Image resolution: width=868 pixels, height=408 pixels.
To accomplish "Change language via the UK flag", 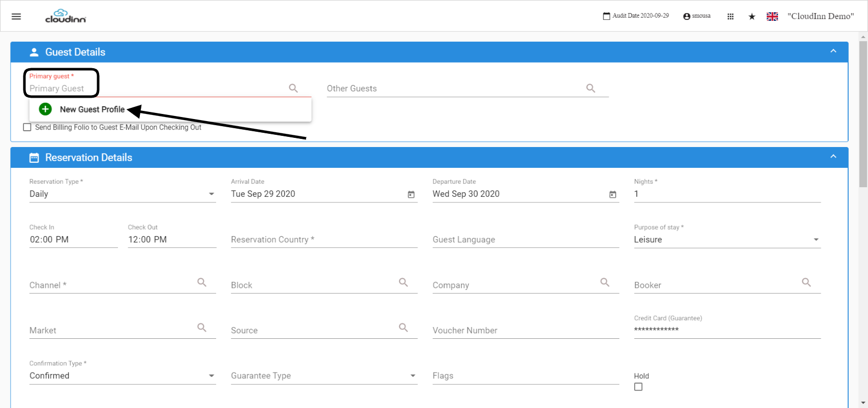I will tap(772, 16).
